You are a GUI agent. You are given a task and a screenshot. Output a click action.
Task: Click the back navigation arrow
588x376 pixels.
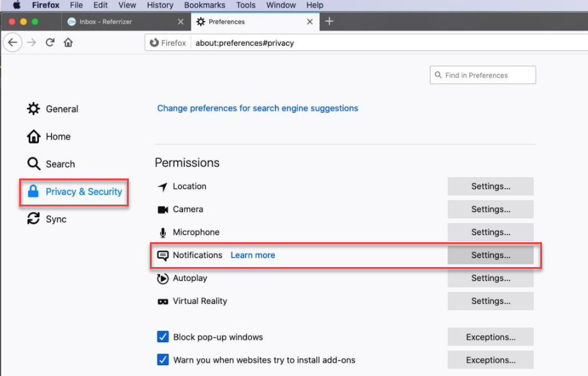[12, 42]
